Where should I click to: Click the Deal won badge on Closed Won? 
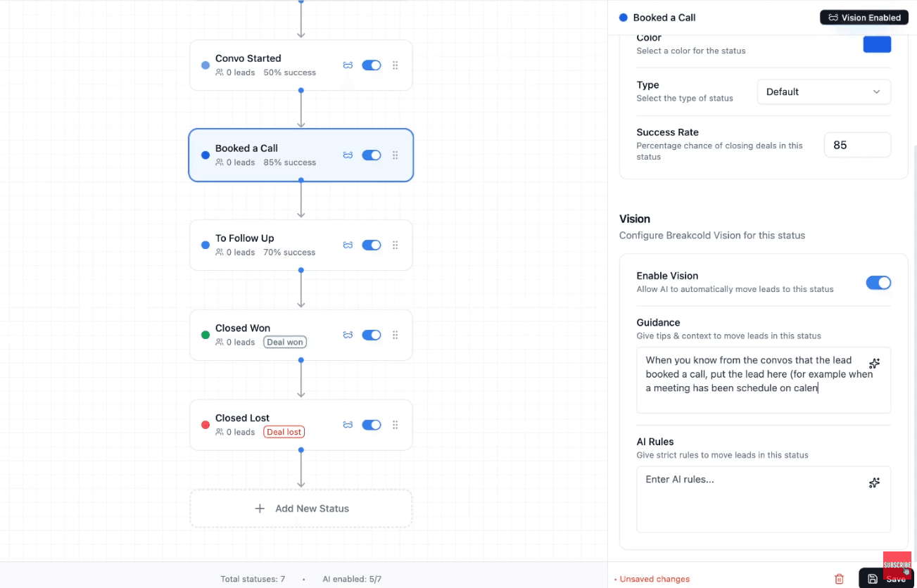(x=284, y=342)
